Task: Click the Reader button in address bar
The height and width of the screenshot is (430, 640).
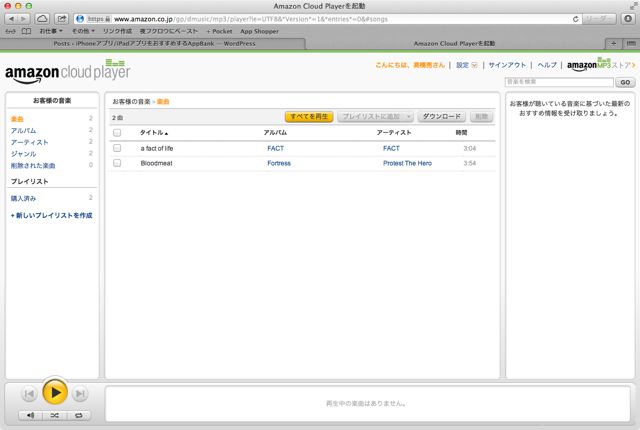Action: click(x=599, y=19)
